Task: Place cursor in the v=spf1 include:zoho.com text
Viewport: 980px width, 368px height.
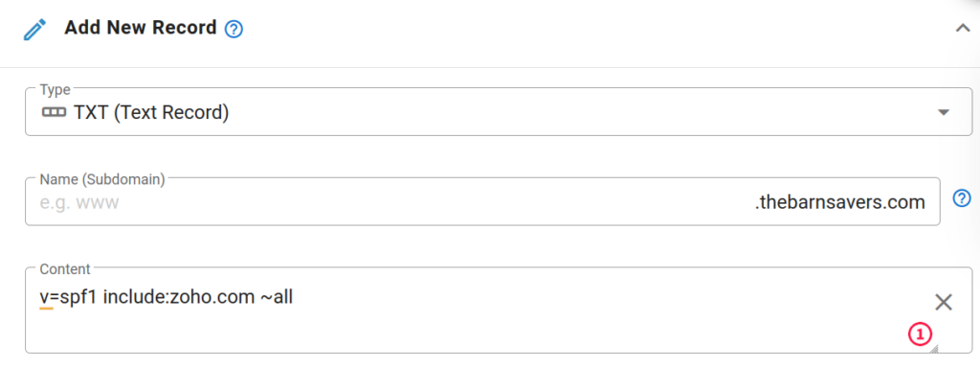Action: (147, 297)
